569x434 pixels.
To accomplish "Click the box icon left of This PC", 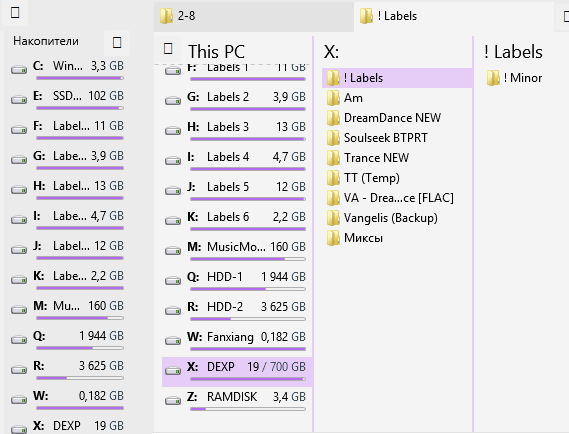I will pyautogui.click(x=168, y=49).
